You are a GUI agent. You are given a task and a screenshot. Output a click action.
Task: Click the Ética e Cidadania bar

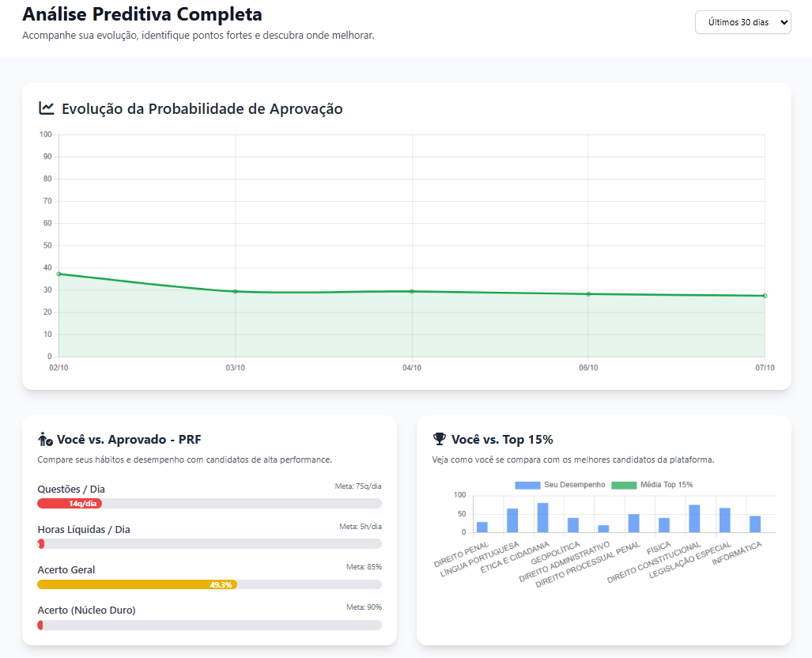542,518
